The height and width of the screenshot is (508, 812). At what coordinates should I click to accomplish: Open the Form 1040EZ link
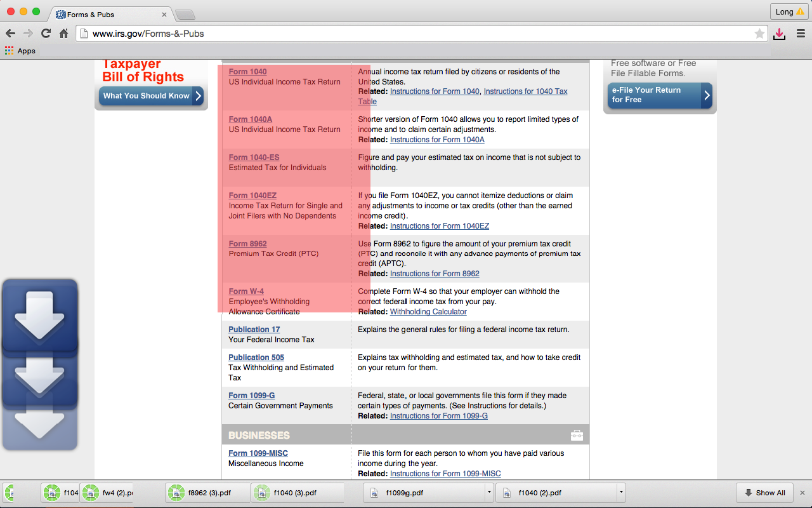[252, 196]
